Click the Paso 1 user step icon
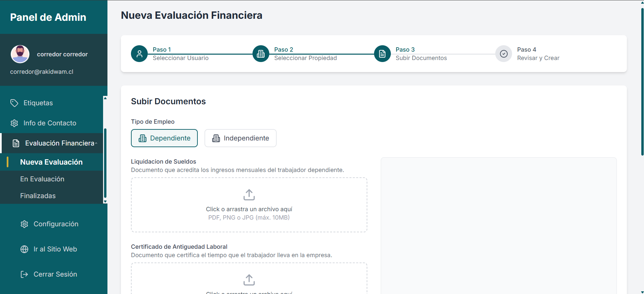The image size is (644, 294). (x=139, y=54)
